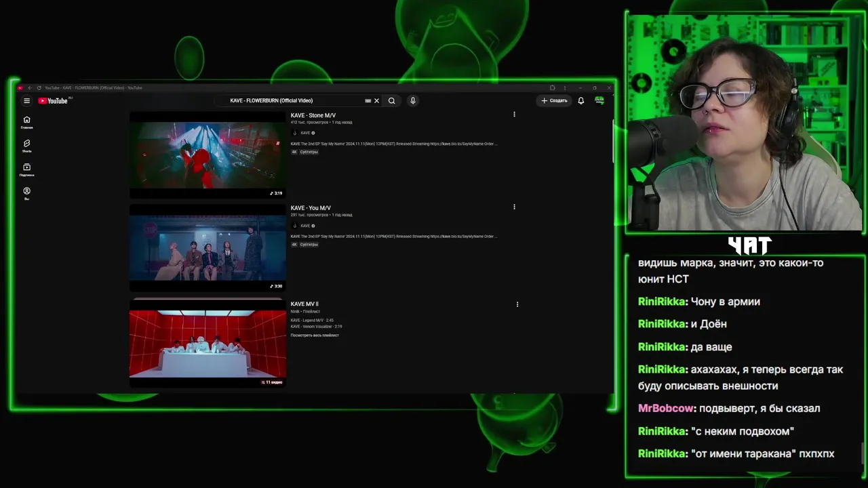Open the browser extensions icon
The width and height of the screenshot is (868, 488).
[x=552, y=87]
